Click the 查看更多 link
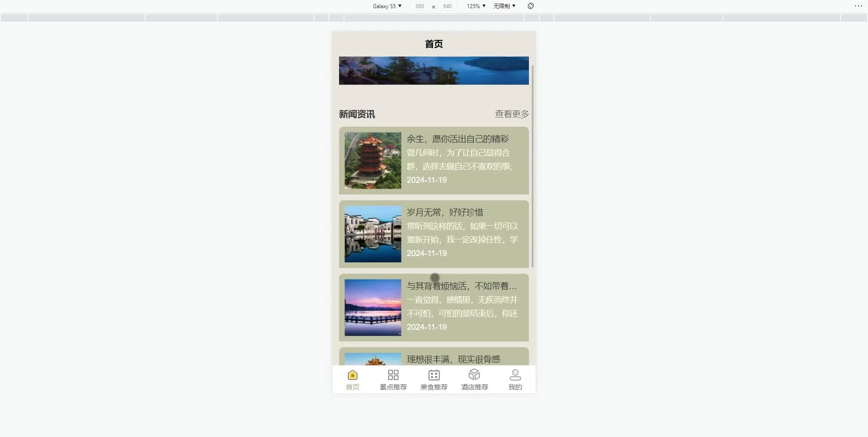 pyautogui.click(x=512, y=114)
